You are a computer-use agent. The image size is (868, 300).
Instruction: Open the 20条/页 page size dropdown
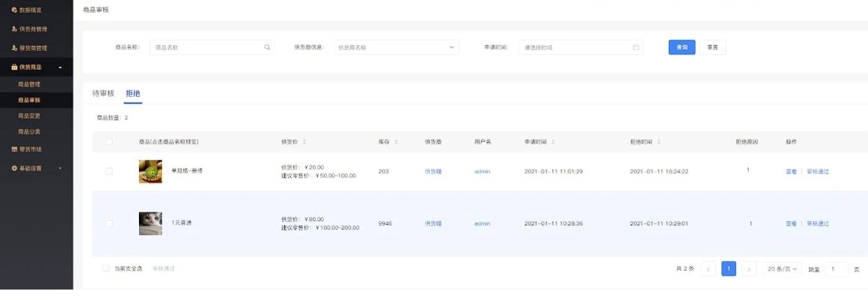pyautogui.click(x=781, y=269)
